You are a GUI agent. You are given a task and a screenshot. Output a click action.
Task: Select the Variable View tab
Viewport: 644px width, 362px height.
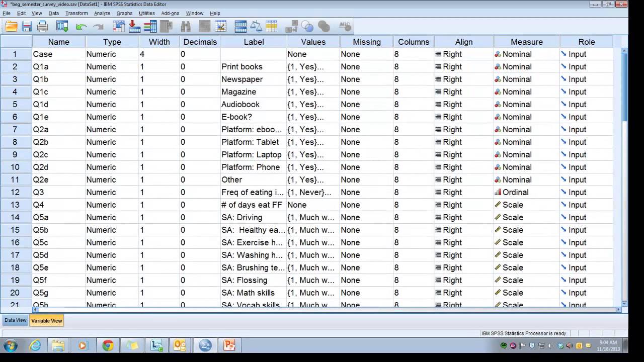click(46, 321)
